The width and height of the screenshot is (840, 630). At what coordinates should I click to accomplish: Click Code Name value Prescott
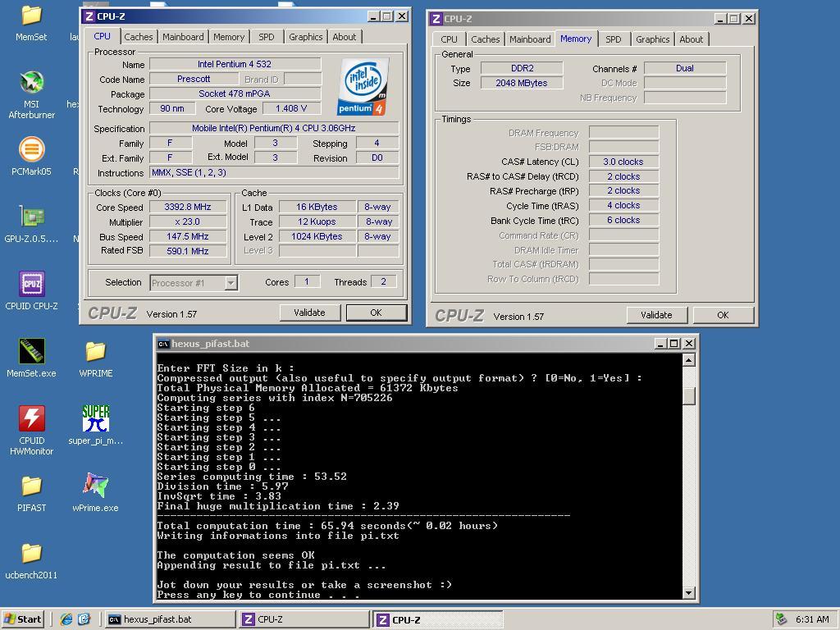[x=194, y=79]
